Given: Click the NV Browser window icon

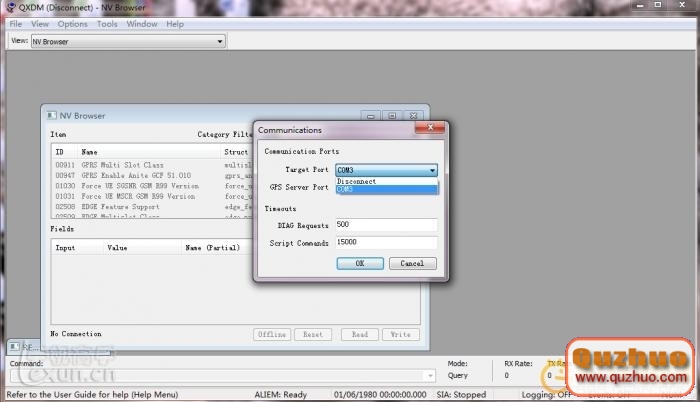Looking at the screenshot, I should 52,116.
